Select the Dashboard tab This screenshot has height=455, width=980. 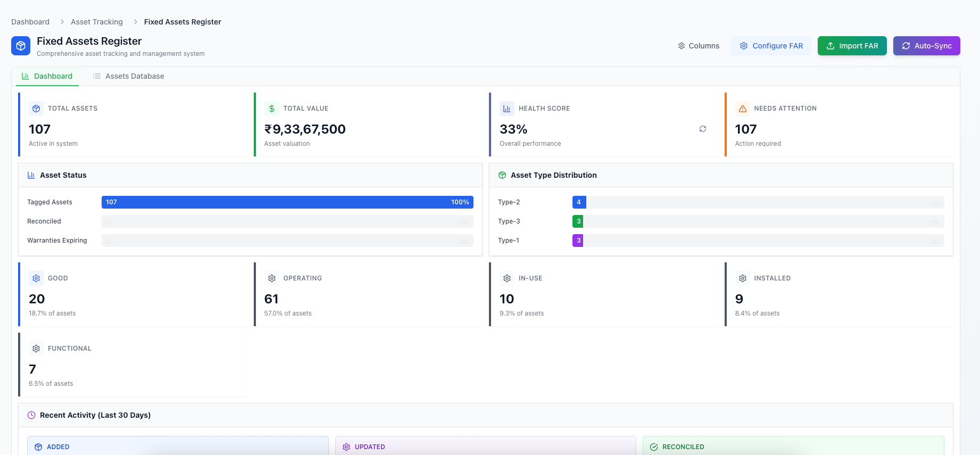tap(47, 76)
